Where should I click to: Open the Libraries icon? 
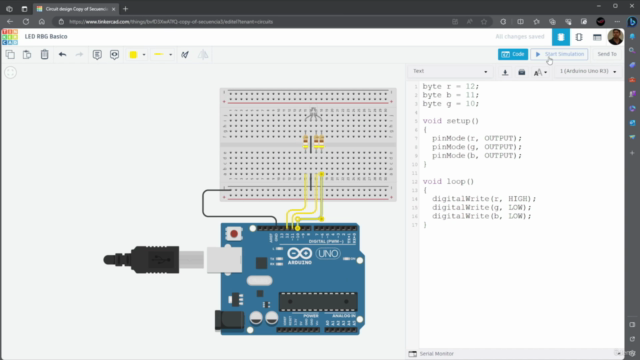(522, 72)
